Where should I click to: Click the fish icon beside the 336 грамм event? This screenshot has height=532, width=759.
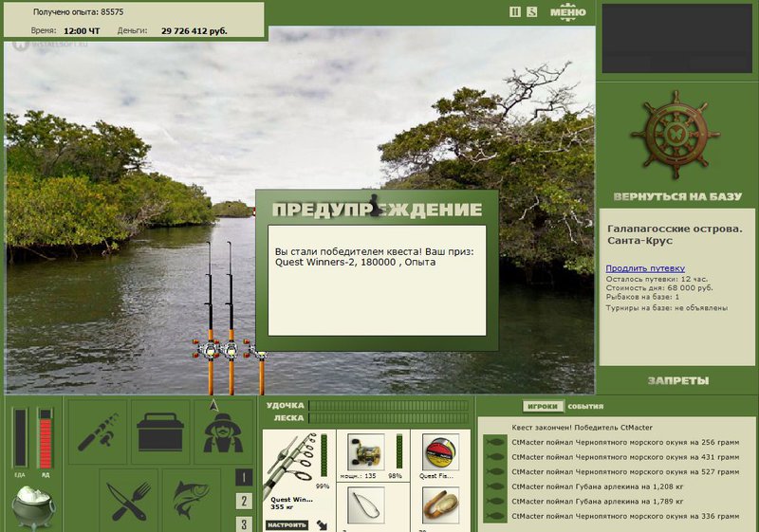(x=494, y=516)
